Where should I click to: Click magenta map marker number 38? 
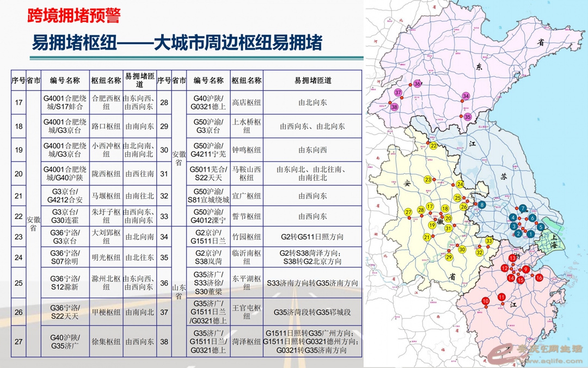point(394,107)
